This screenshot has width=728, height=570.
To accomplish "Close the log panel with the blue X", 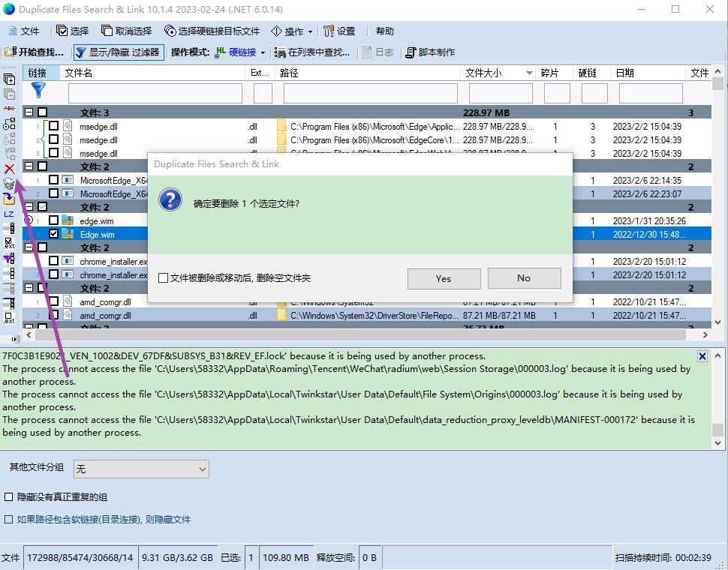I will pyautogui.click(x=702, y=355).
